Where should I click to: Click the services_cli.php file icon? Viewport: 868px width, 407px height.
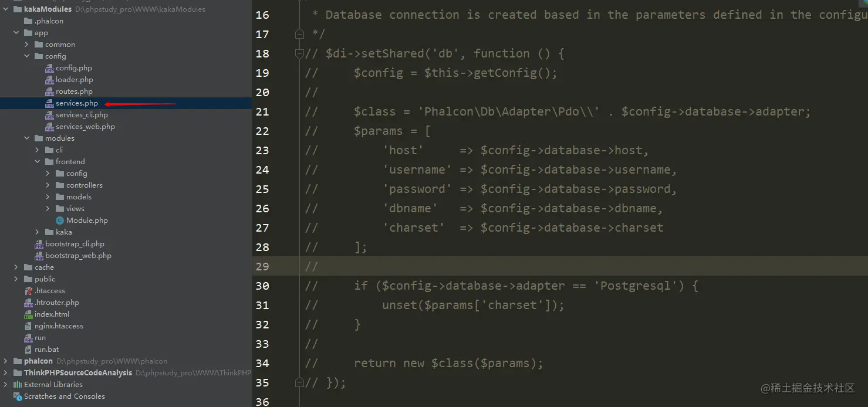pos(49,115)
